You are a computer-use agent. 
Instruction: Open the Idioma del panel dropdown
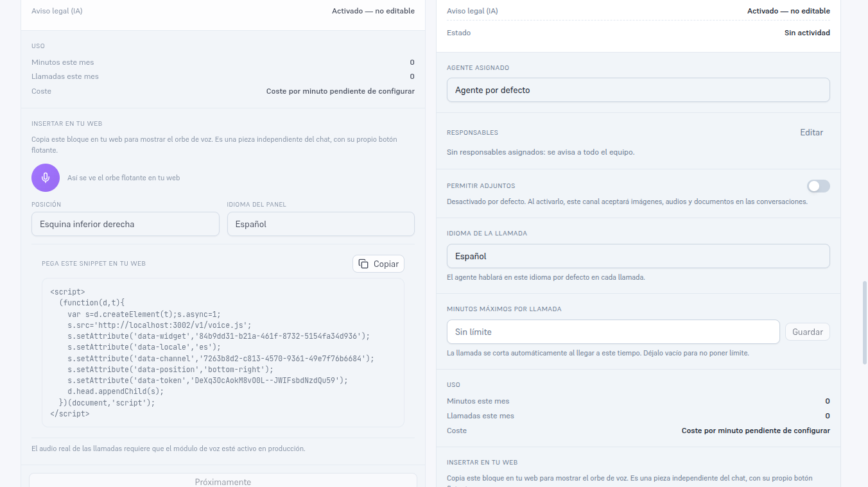point(321,224)
